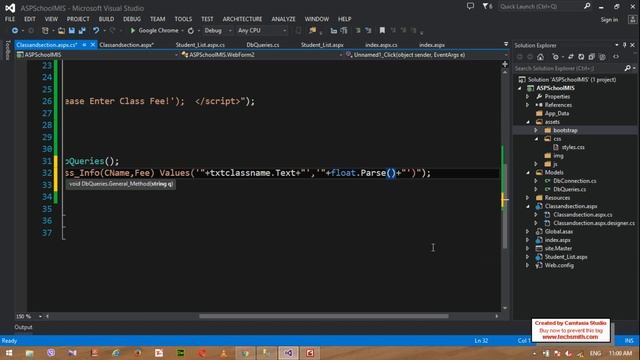
Task: Click the Save All icon
Action: coord(82,31)
